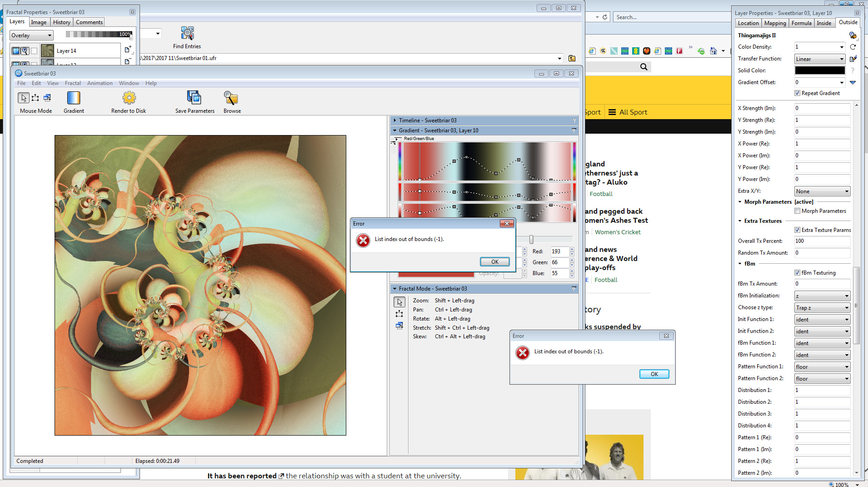Open Extra X/Y None dropdown
868x487 pixels.
(x=822, y=191)
